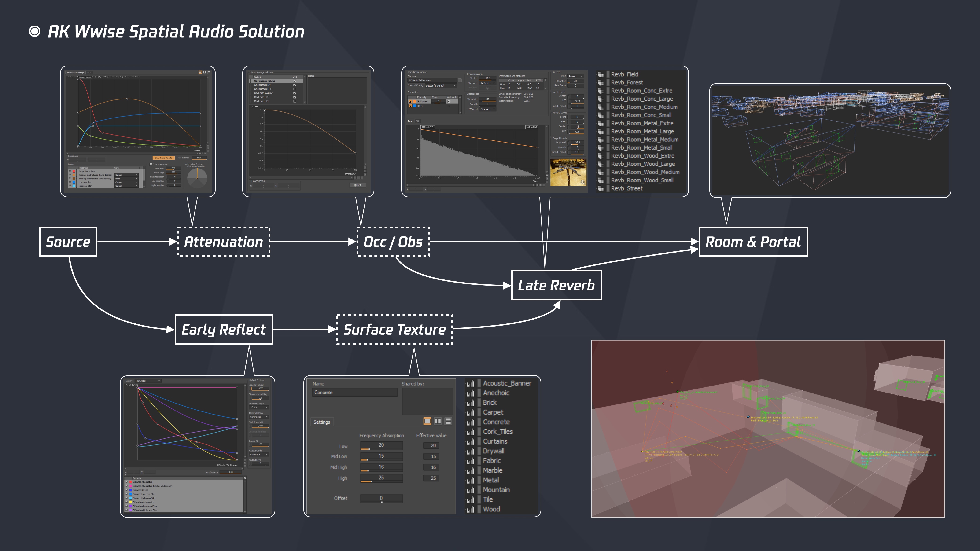Open the Smoothing Type IIR dropdown

pos(259,407)
